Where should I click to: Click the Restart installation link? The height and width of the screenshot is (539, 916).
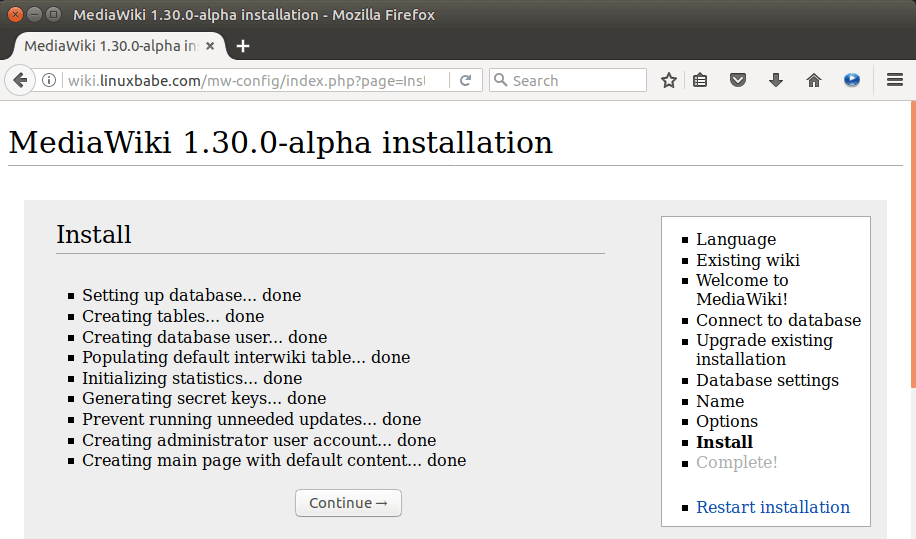coord(773,507)
